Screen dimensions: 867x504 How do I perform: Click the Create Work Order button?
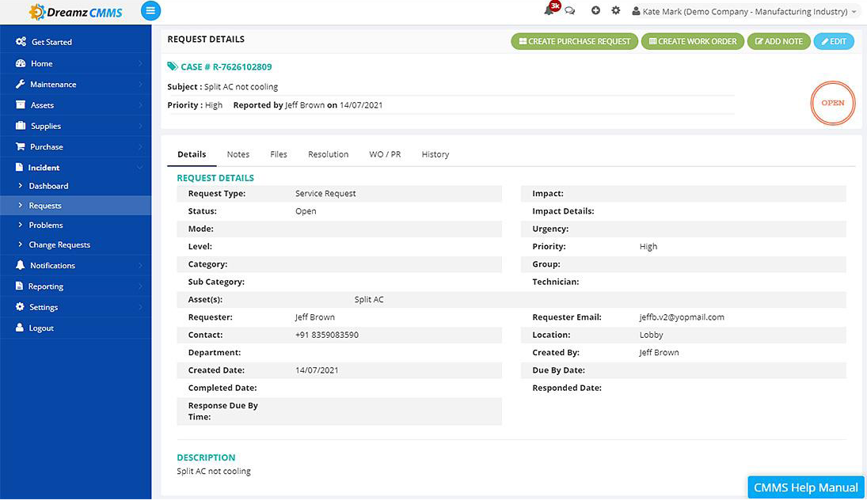pyautogui.click(x=692, y=40)
